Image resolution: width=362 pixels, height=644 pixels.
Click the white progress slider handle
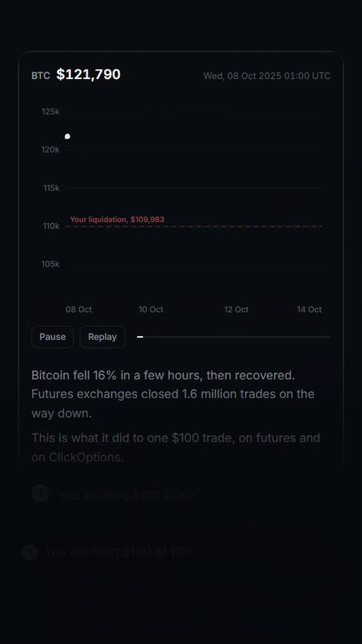click(140, 337)
